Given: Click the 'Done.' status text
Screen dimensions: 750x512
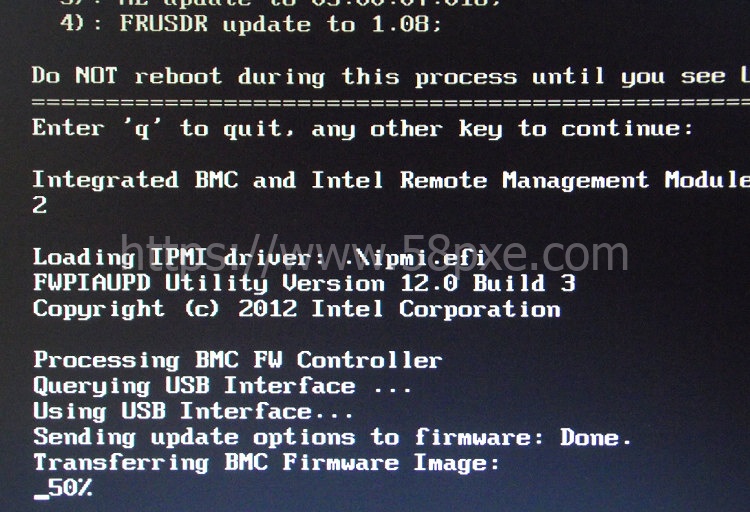Looking at the screenshot, I should [x=596, y=437].
